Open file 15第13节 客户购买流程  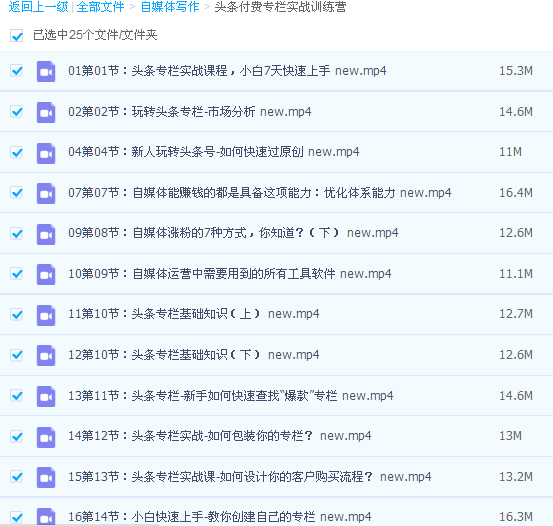point(250,477)
